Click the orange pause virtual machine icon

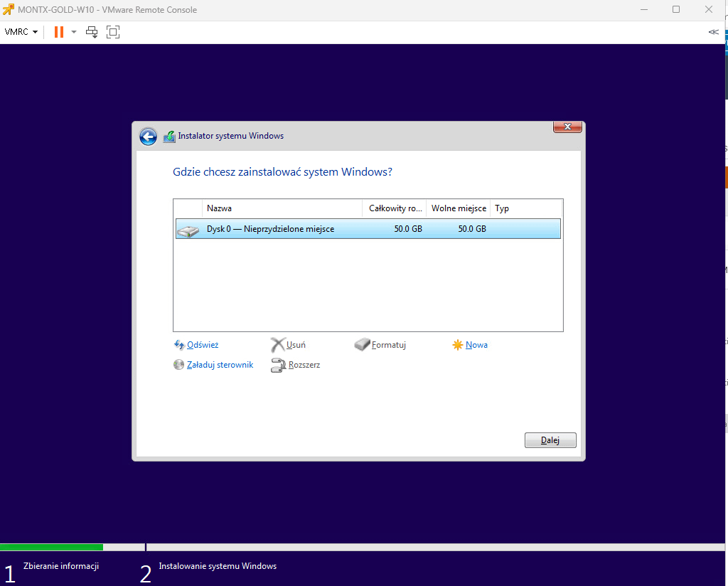[x=58, y=32]
